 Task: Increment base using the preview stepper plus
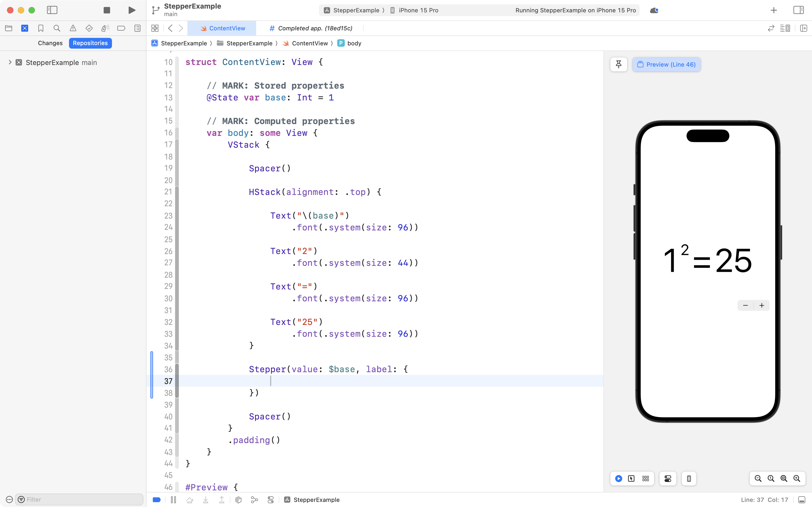pos(761,305)
